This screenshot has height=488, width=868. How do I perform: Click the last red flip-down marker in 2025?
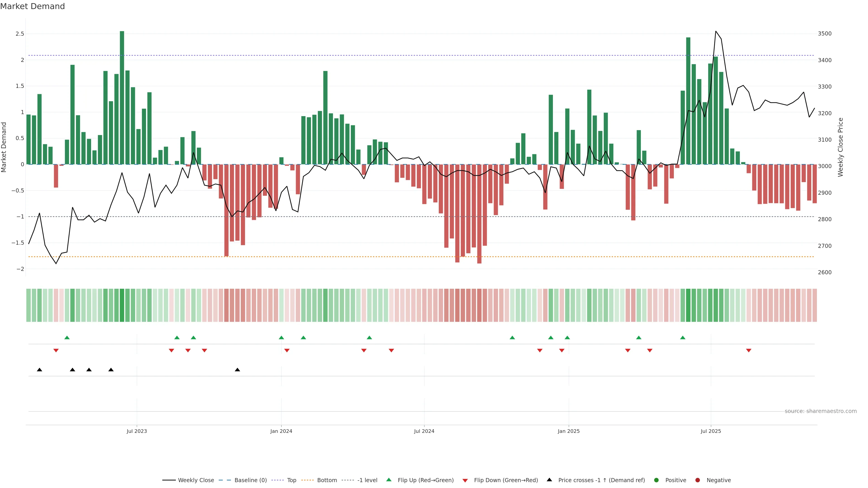point(749,351)
